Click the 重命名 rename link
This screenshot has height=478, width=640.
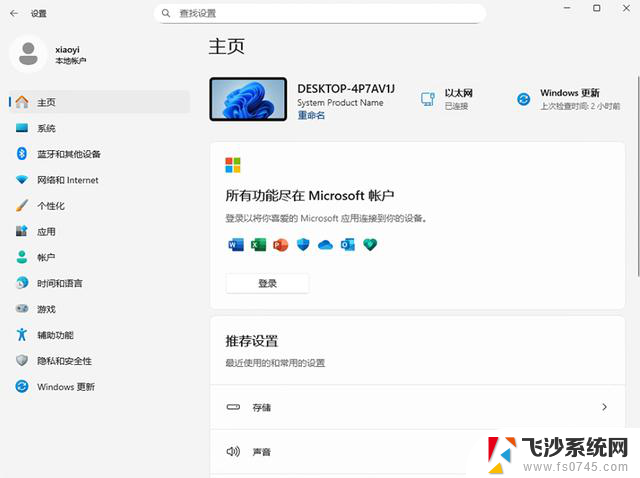[x=311, y=116]
